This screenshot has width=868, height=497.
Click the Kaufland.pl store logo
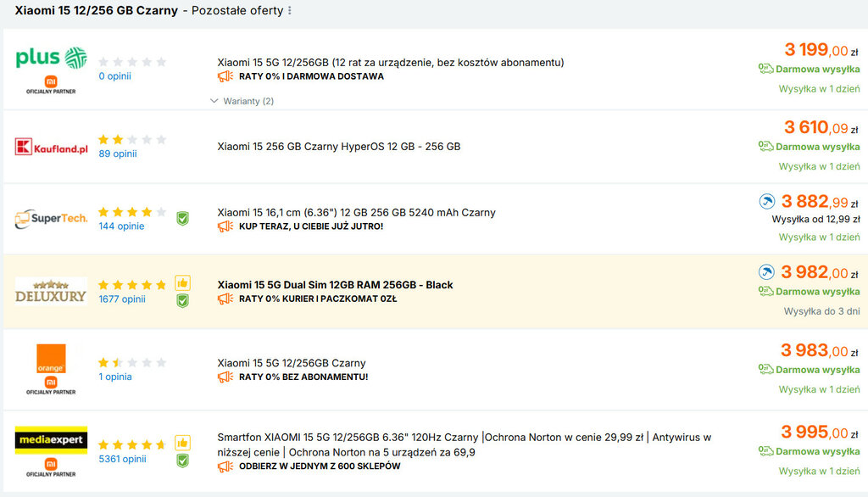[51, 148]
